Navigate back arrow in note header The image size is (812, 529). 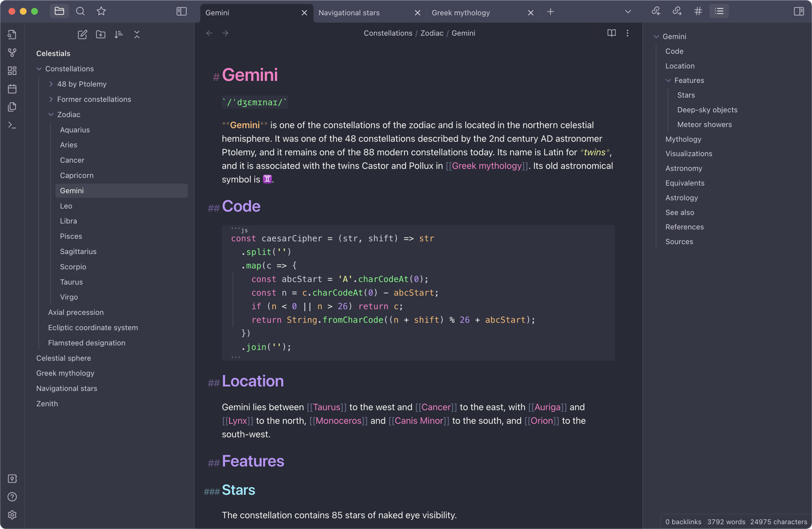(209, 33)
